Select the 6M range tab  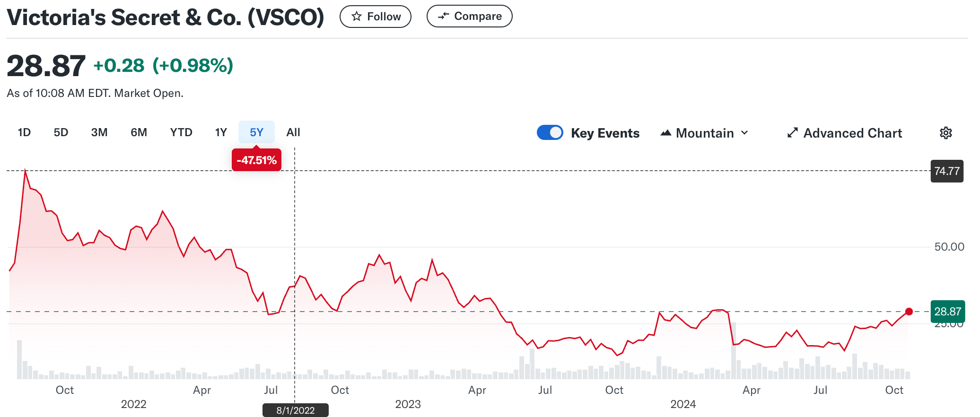[139, 132]
